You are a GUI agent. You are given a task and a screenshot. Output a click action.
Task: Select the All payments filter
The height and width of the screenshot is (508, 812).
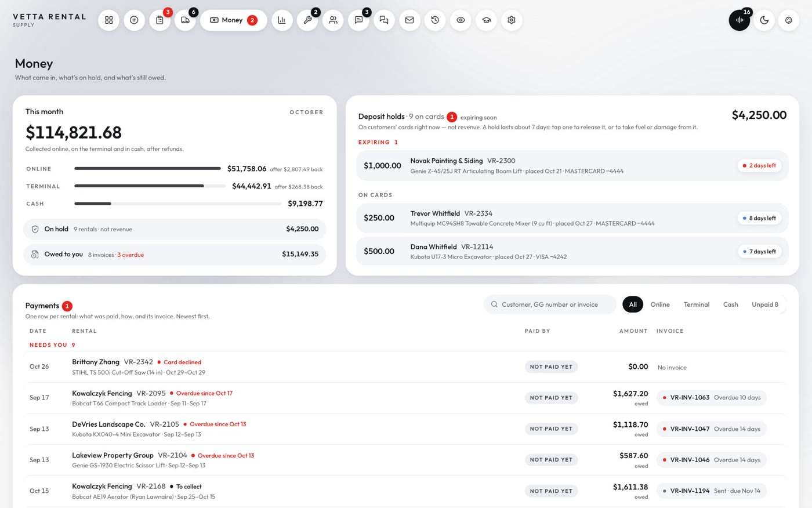coord(633,304)
